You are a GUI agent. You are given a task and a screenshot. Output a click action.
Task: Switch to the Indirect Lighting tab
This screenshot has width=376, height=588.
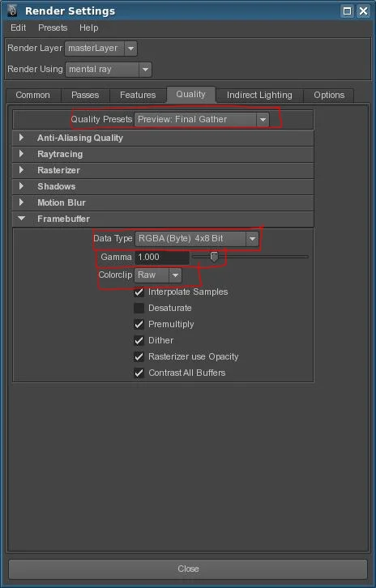point(259,95)
